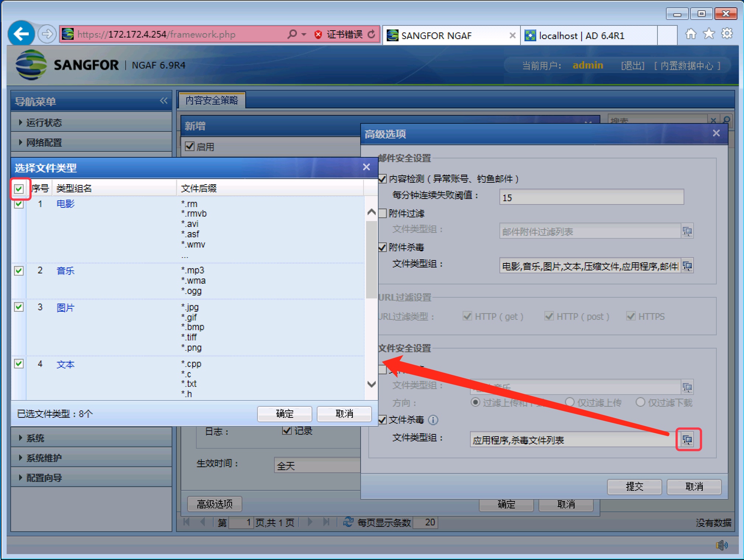This screenshot has height=560, width=744.
Task: Enable the 附件过滤 checkbox
Action: coord(383,213)
